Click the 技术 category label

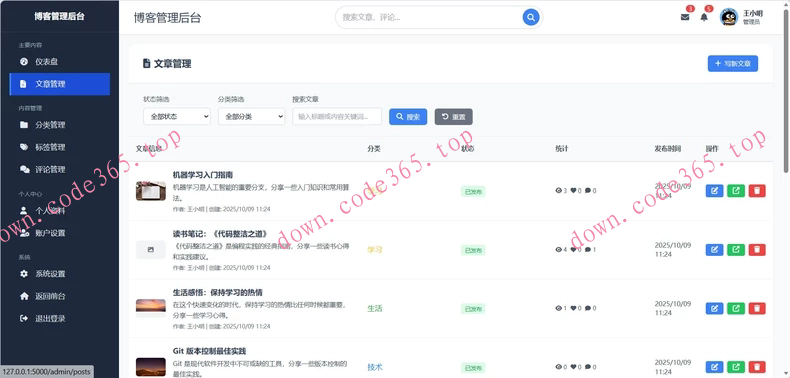point(375,367)
